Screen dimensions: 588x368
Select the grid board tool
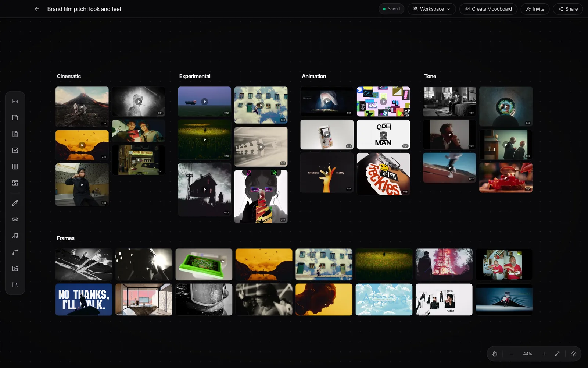pos(15,183)
